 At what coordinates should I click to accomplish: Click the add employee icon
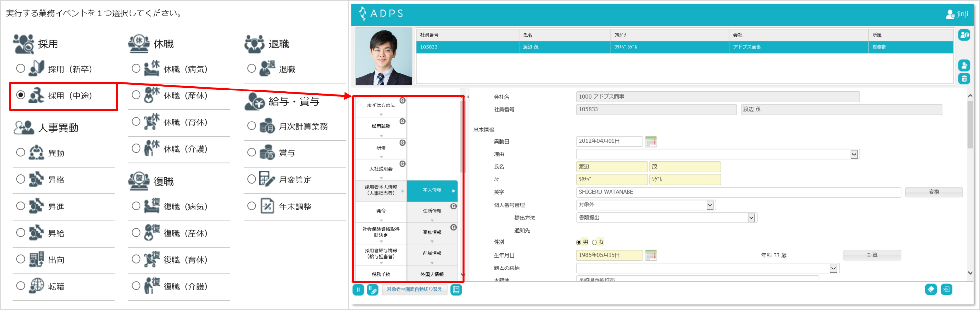tap(964, 65)
